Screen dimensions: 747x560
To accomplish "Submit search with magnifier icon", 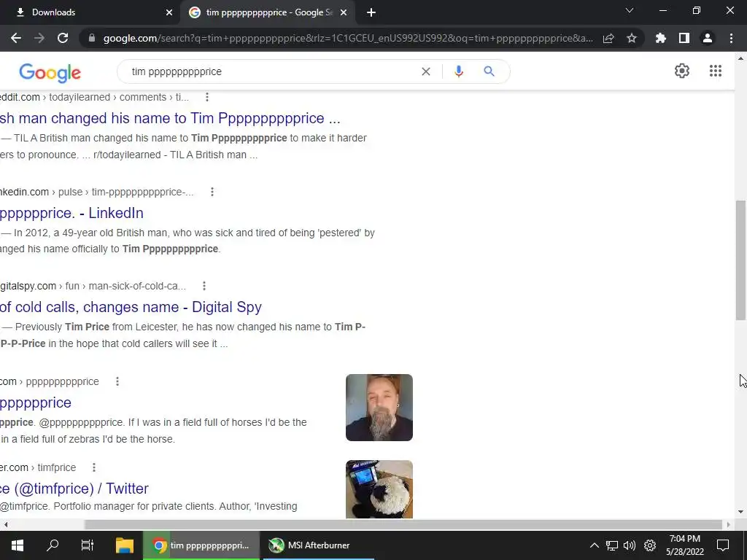I will point(489,71).
